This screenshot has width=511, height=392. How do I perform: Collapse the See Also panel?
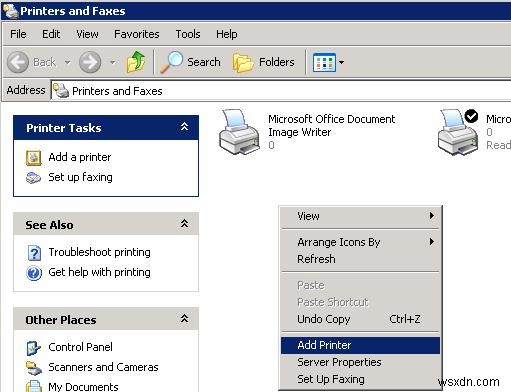coord(184,223)
